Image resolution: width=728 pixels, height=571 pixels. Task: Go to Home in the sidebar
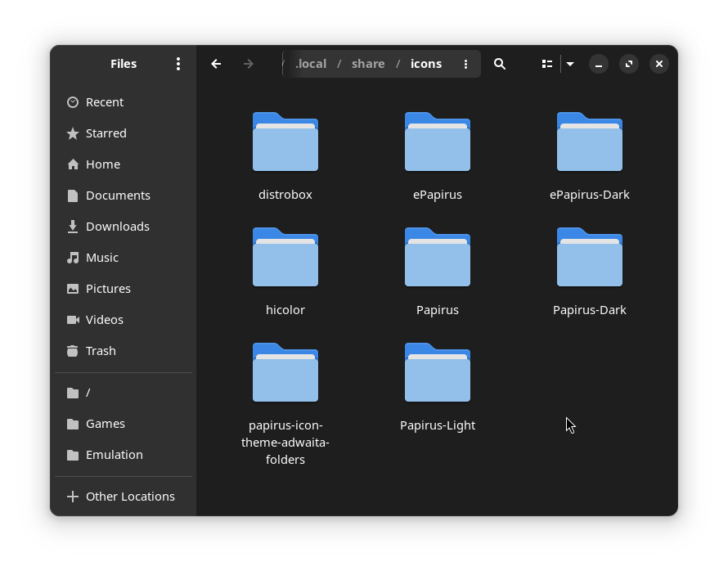pos(124,164)
